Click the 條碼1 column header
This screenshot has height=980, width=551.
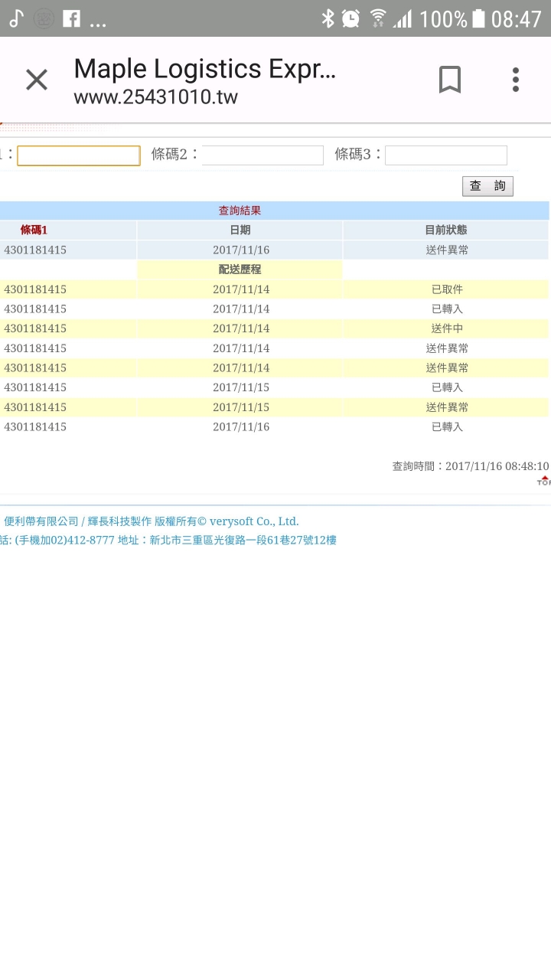point(34,230)
